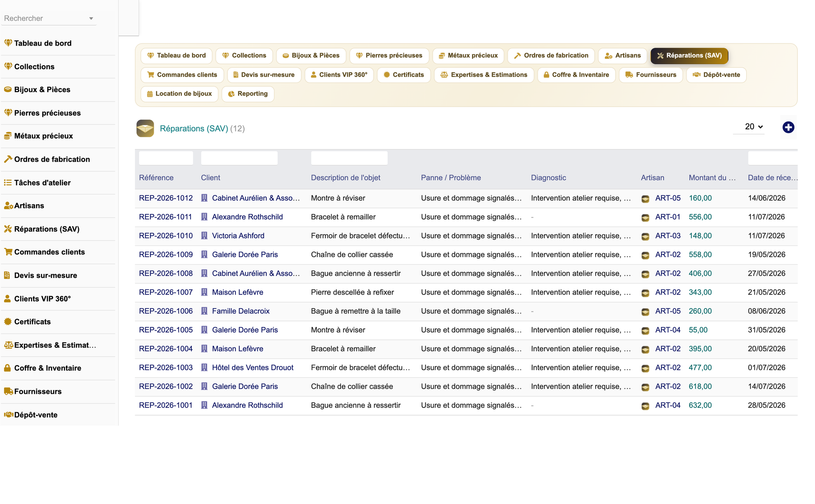Click the diamond icon of sidebar Tableau de bord
Screen dimensions: 815x504
[8, 43]
